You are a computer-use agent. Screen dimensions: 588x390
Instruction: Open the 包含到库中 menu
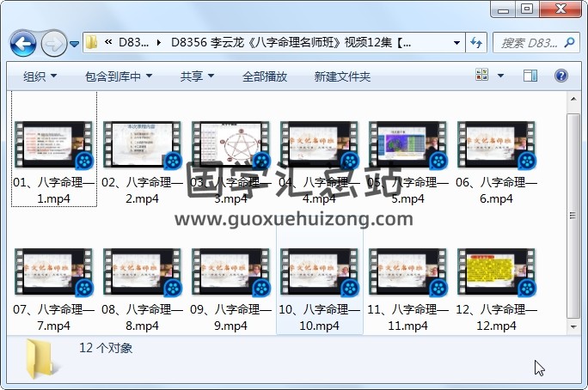point(119,76)
